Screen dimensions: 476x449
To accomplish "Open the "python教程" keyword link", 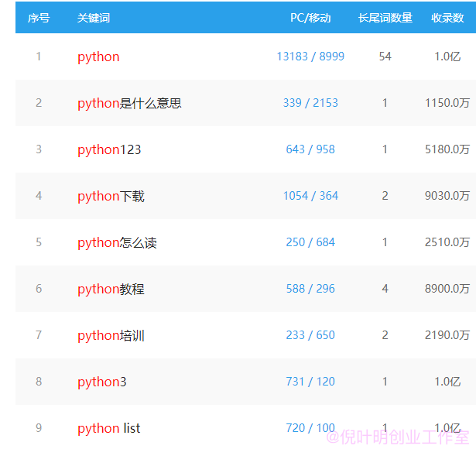I will 111,290.
